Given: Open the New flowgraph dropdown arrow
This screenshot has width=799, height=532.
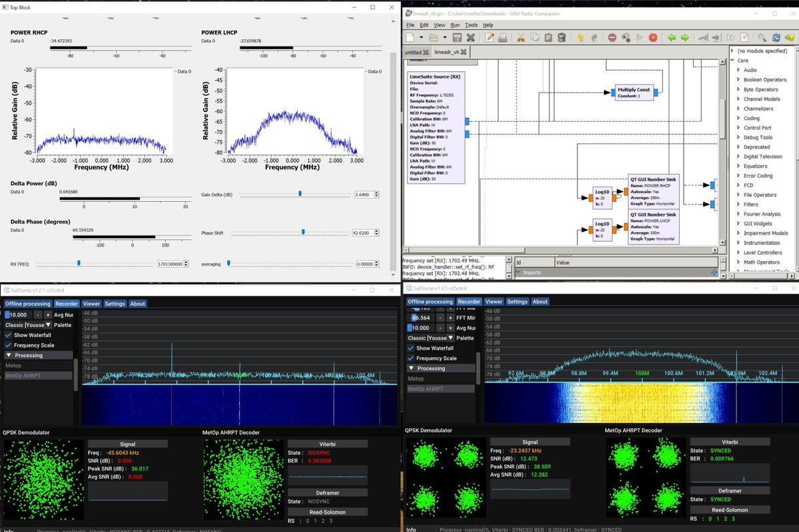Looking at the screenshot, I should coord(421,38).
